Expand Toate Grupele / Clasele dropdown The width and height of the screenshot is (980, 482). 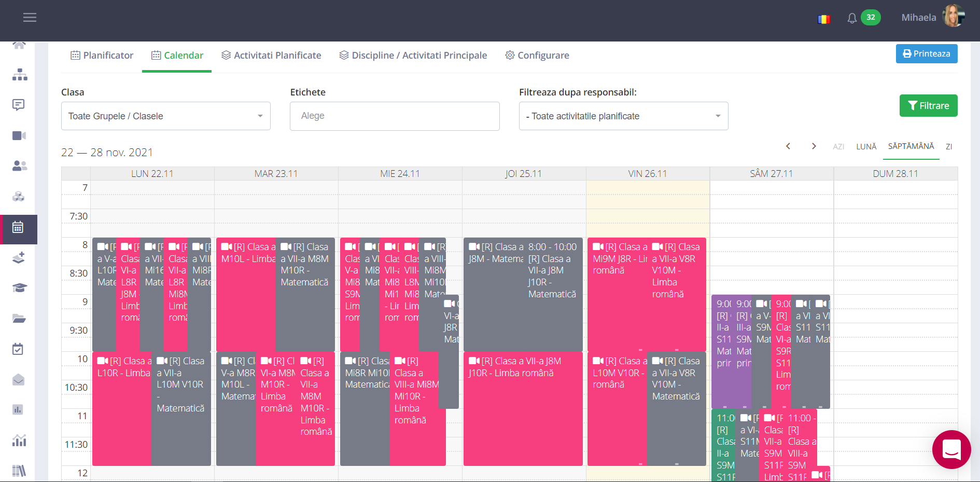166,116
